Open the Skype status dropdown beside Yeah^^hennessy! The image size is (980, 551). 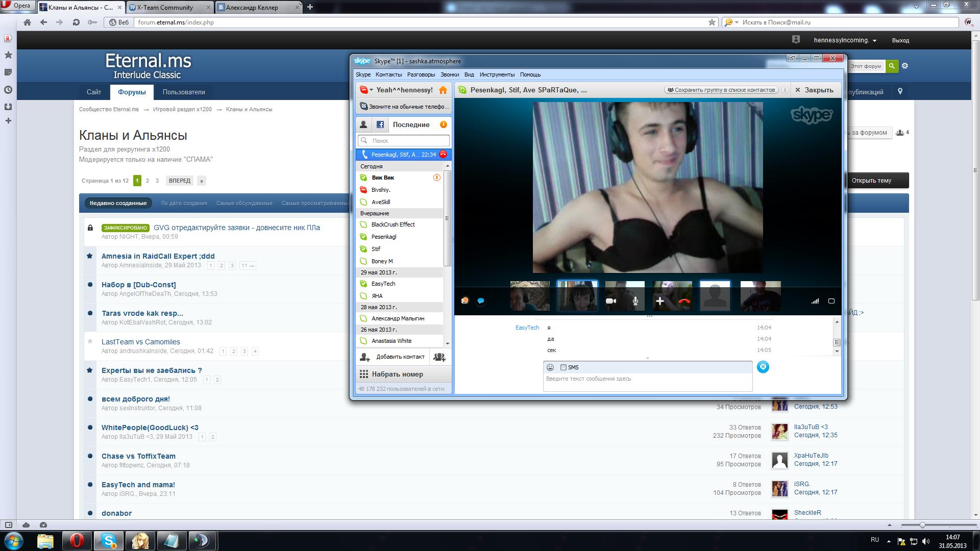(x=366, y=90)
